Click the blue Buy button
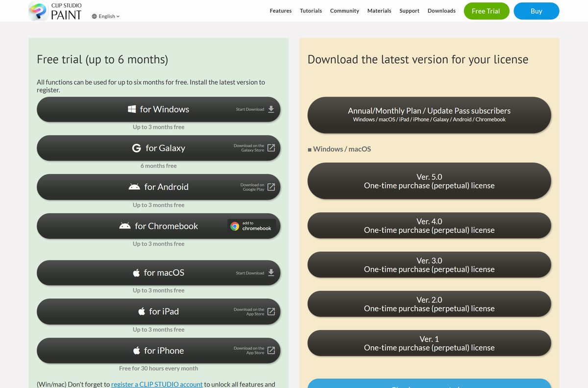This screenshot has height=388, width=588. coord(537,11)
